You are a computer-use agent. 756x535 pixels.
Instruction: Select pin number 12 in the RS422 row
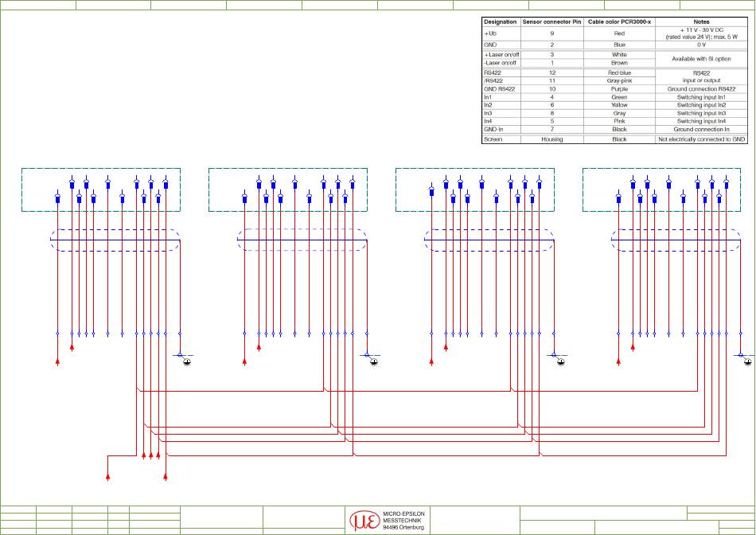tap(552, 72)
